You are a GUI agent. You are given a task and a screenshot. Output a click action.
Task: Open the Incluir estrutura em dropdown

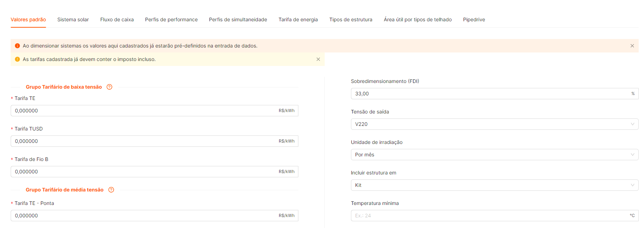tap(494, 185)
